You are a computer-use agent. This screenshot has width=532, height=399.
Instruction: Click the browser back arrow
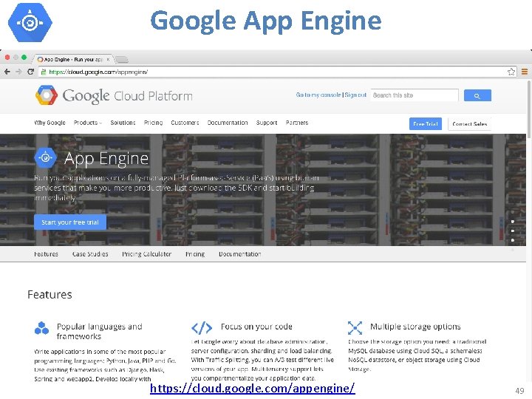[7, 72]
